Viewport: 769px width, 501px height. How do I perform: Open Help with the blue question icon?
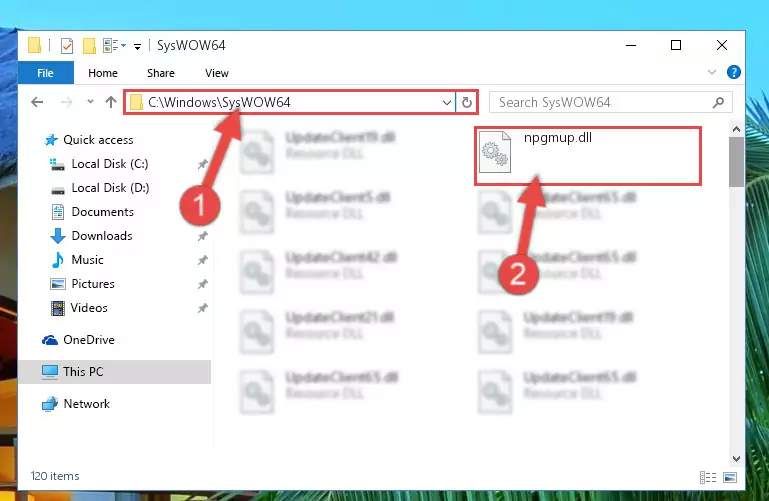coord(734,73)
